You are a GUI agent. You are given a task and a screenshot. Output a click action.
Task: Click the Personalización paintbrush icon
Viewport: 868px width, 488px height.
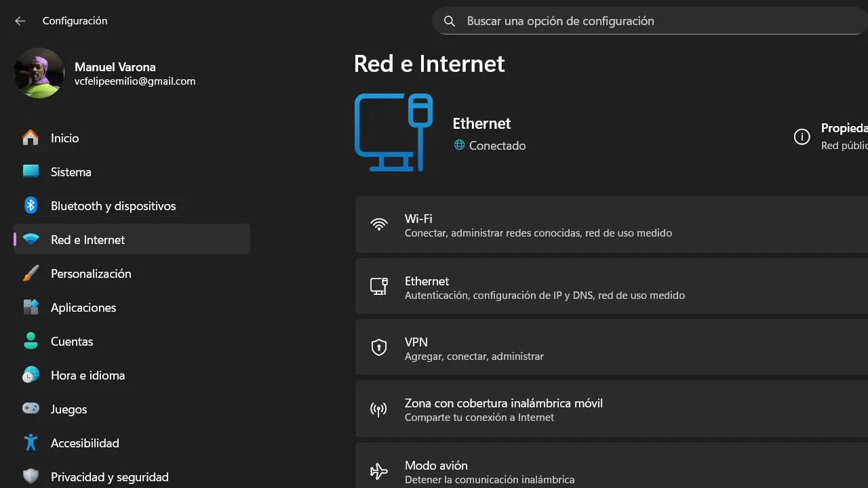coord(31,274)
